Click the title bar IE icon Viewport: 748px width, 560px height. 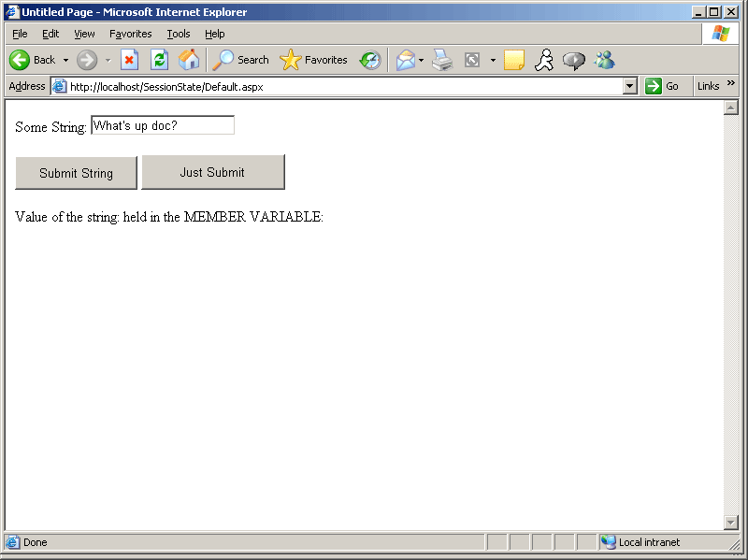pos(12,11)
